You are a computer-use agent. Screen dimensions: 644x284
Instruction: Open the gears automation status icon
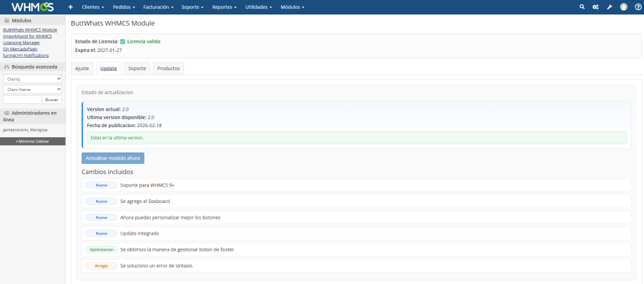[595, 7]
